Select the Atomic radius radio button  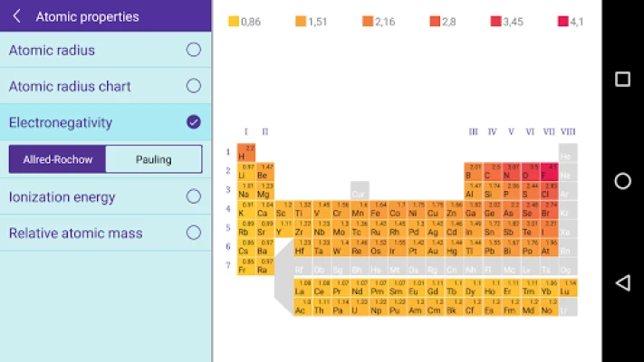[x=193, y=50]
